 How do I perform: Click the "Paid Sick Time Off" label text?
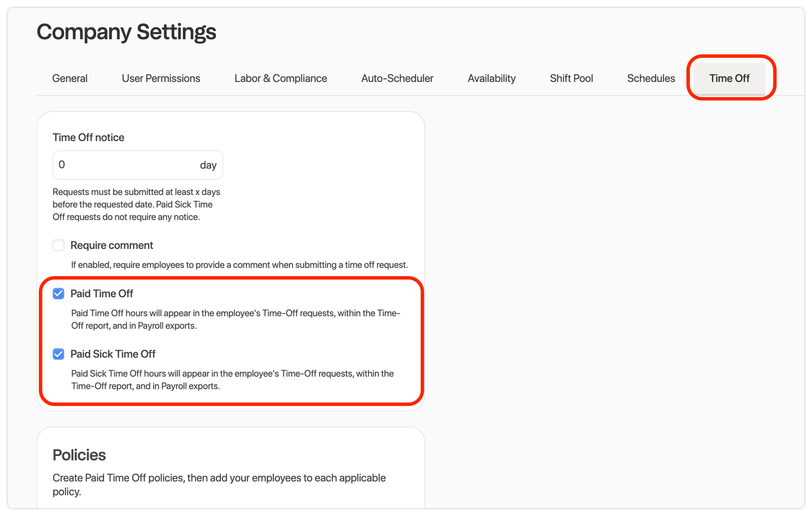113,354
